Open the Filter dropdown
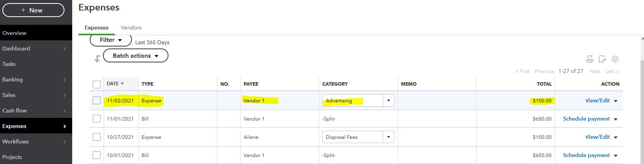 [111, 40]
